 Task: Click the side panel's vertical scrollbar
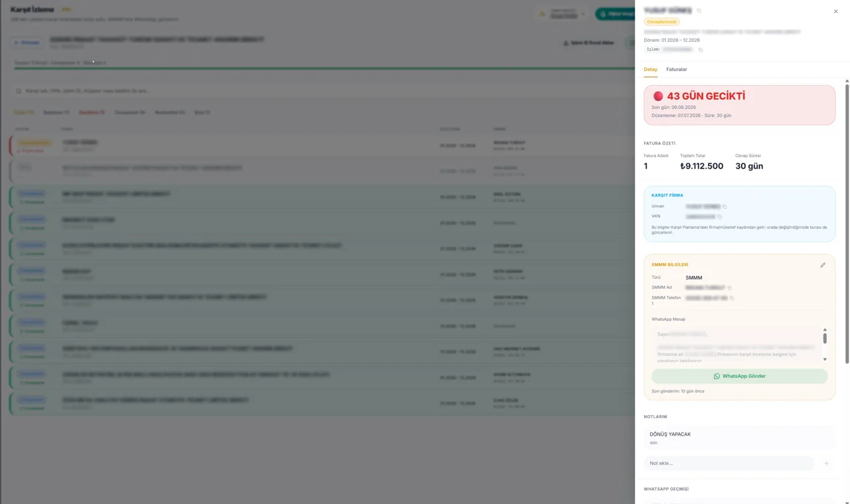pos(847,224)
